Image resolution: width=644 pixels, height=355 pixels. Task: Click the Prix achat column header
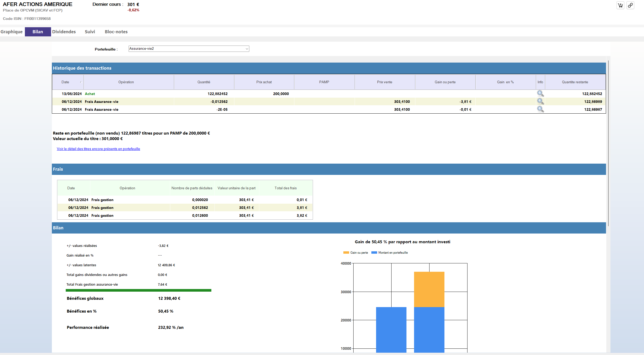click(264, 82)
